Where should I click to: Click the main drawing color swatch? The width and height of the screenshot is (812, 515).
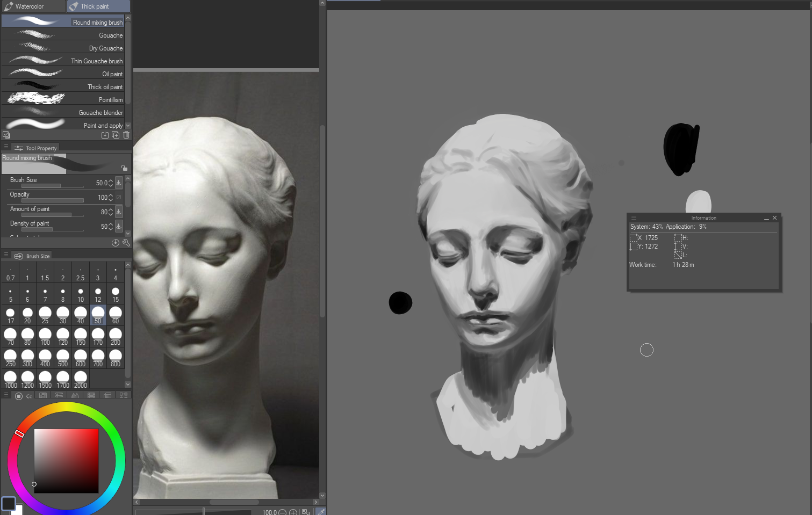(9, 503)
